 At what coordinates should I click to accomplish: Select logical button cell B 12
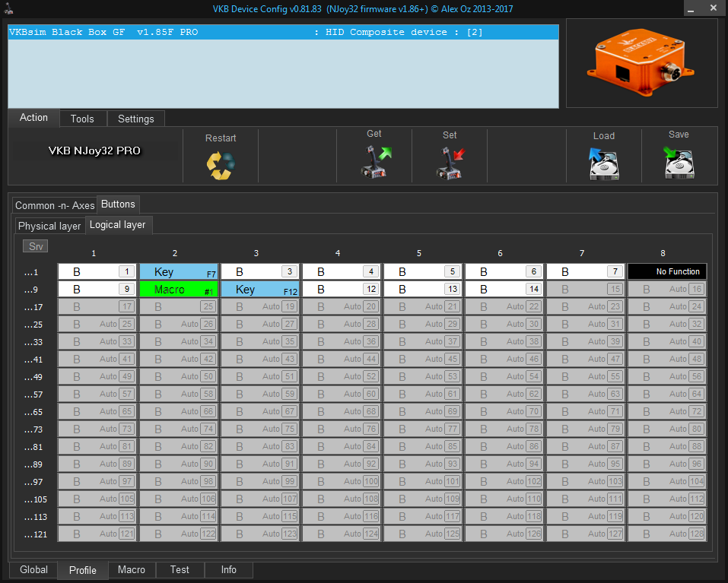coord(342,290)
